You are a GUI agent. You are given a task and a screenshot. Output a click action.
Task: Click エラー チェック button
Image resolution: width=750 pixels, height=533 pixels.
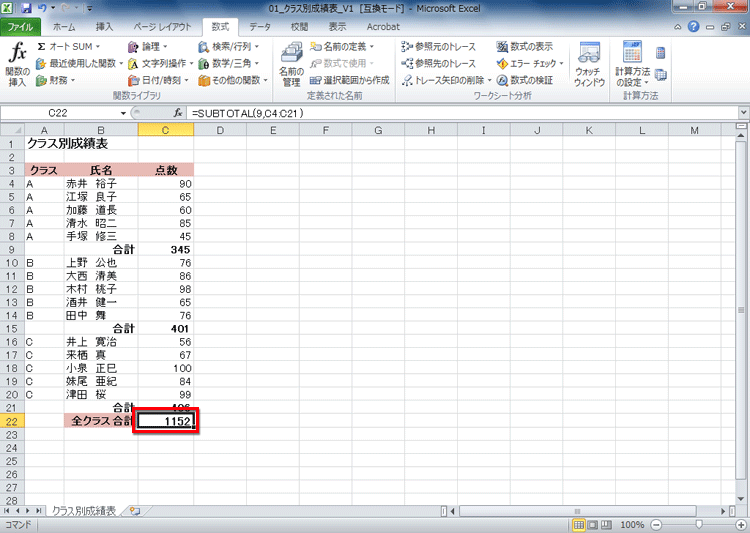tap(530, 63)
